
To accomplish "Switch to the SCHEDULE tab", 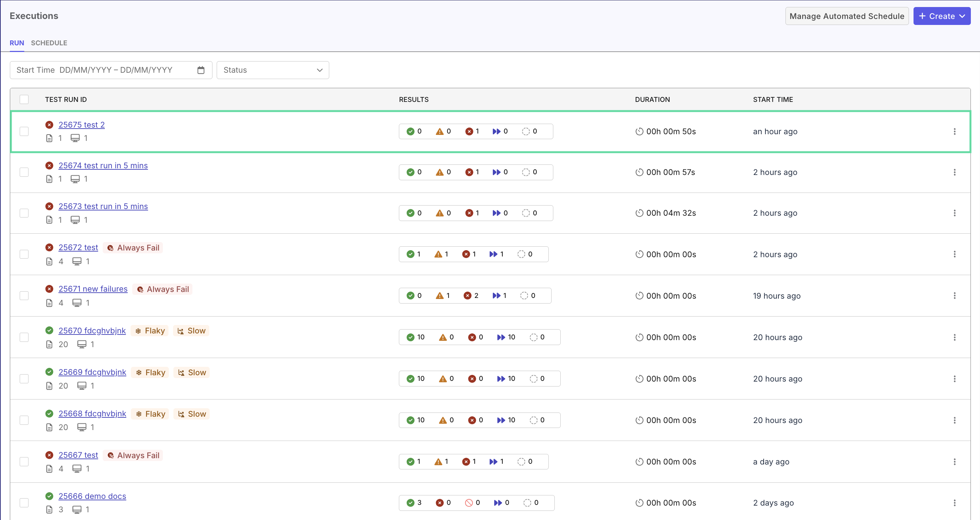I will click(49, 43).
